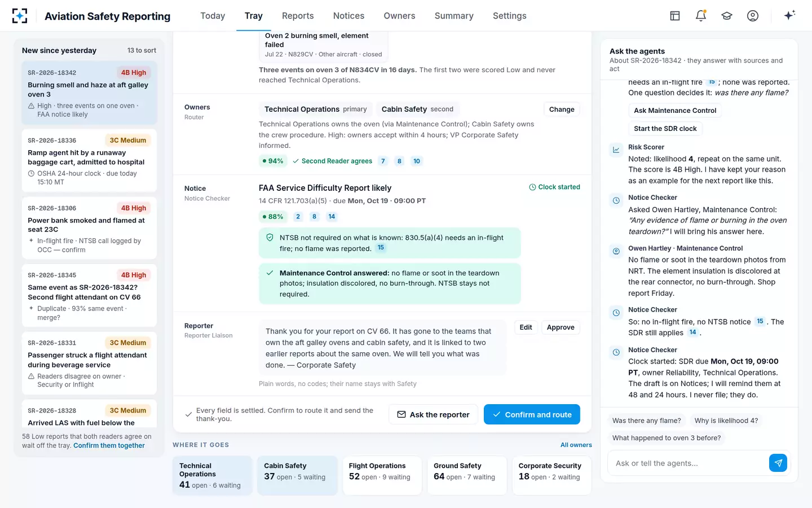Open citation badge 7 in Owners section
The width and height of the screenshot is (812, 508).
click(383, 161)
